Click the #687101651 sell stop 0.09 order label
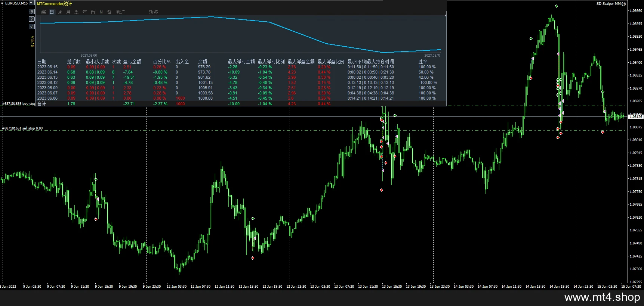The width and height of the screenshot is (644, 306). 22,128
